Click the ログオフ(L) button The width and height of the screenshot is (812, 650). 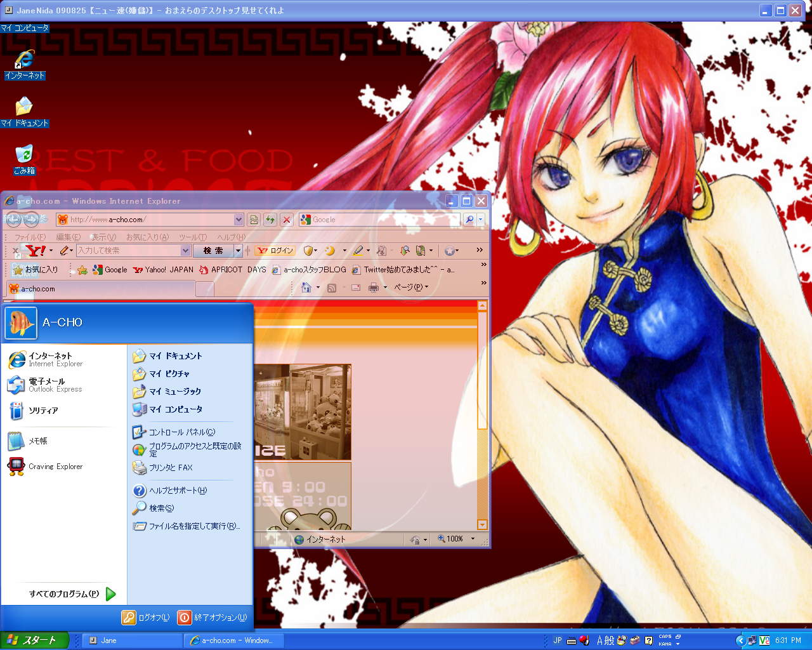(146, 617)
